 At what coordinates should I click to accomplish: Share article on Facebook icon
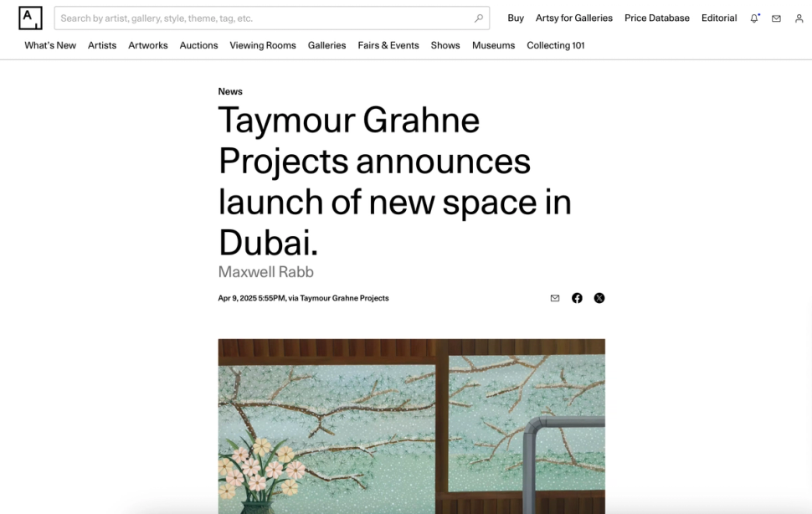coord(577,298)
